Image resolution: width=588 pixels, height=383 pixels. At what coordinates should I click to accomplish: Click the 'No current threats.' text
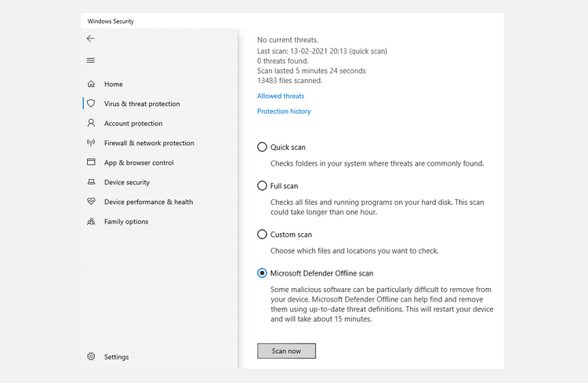pos(288,40)
